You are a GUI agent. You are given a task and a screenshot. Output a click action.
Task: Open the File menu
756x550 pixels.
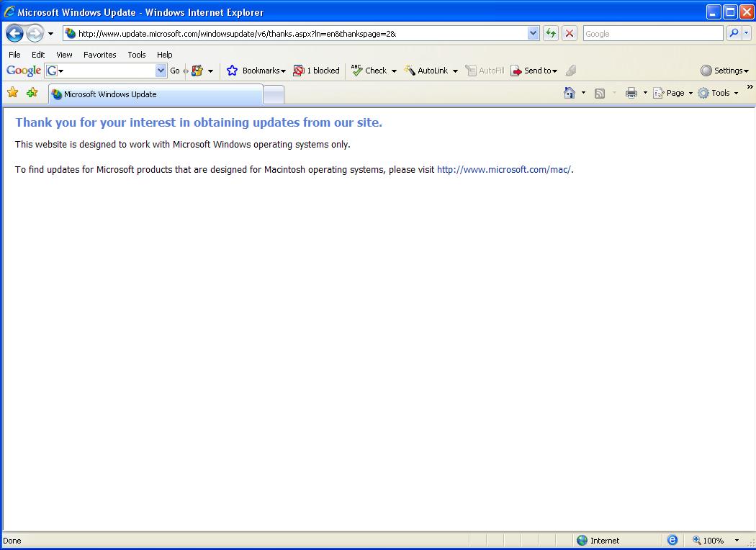point(14,55)
